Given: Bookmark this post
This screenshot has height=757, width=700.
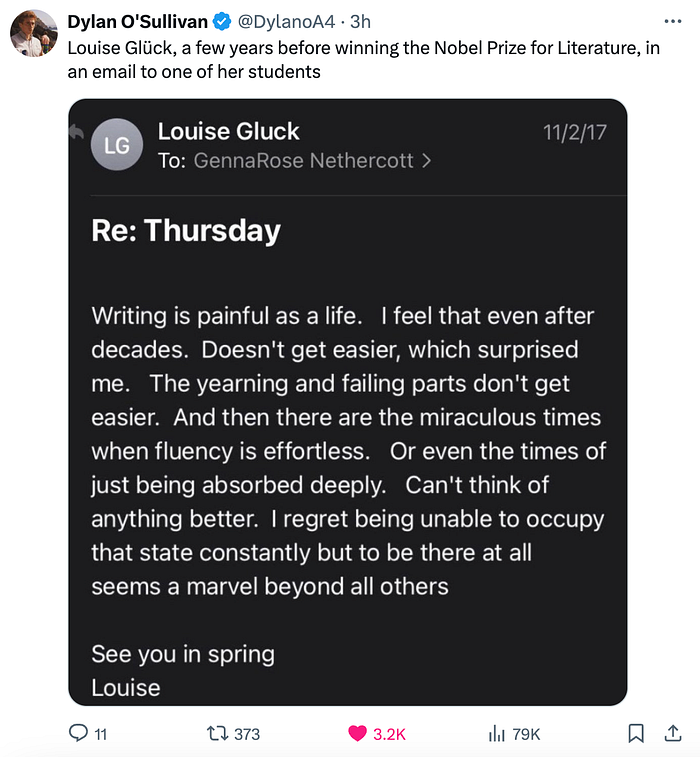Looking at the screenshot, I should point(636,733).
